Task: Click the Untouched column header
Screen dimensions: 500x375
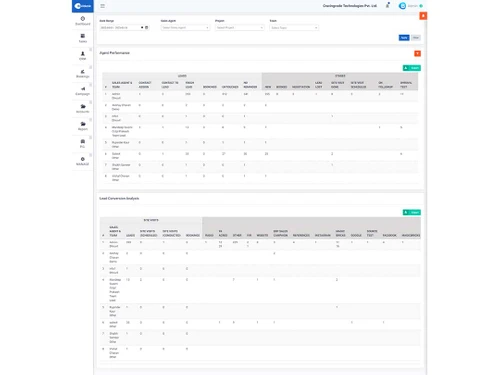Action: coord(230,87)
